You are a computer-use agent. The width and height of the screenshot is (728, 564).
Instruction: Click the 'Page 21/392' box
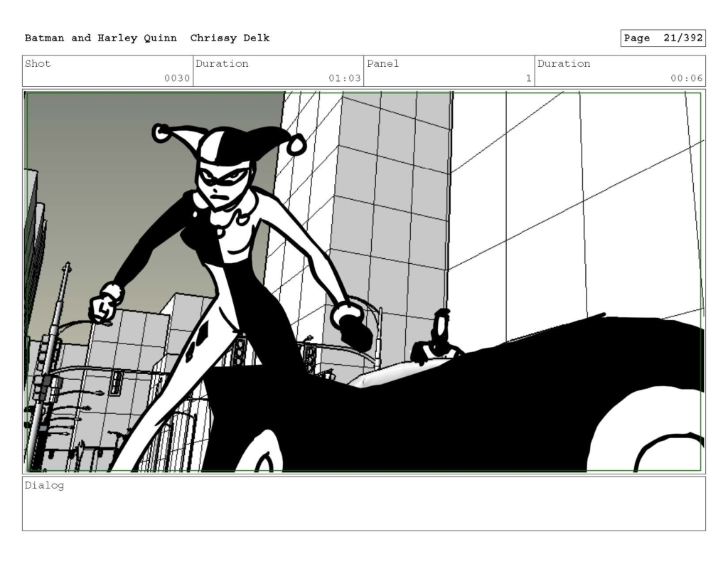[x=663, y=38]
